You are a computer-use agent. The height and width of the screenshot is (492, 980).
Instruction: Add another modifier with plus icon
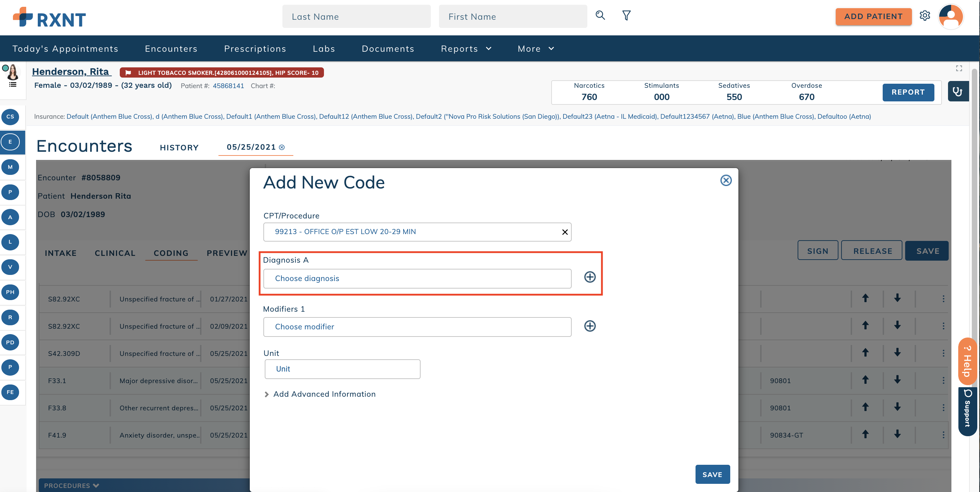pyautogui.click(x=590, y=326)
